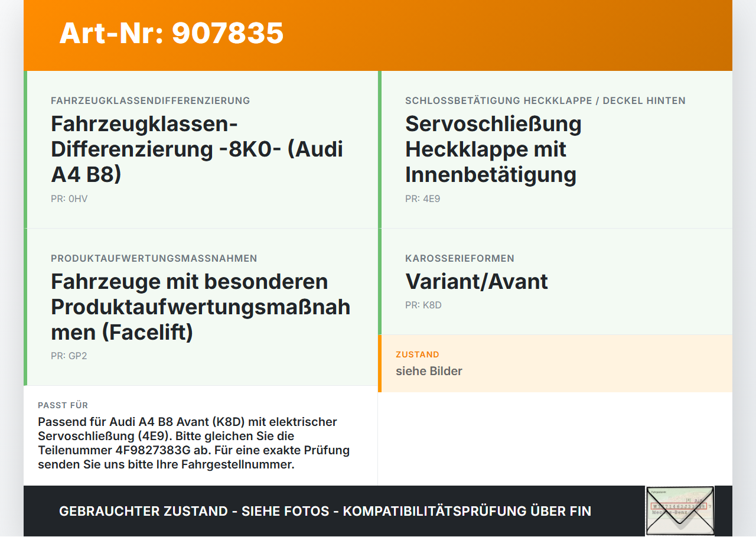Click the Passend für Audi A4 B8 description
Viewport: 756px width, 537px height.
[194, 443]
